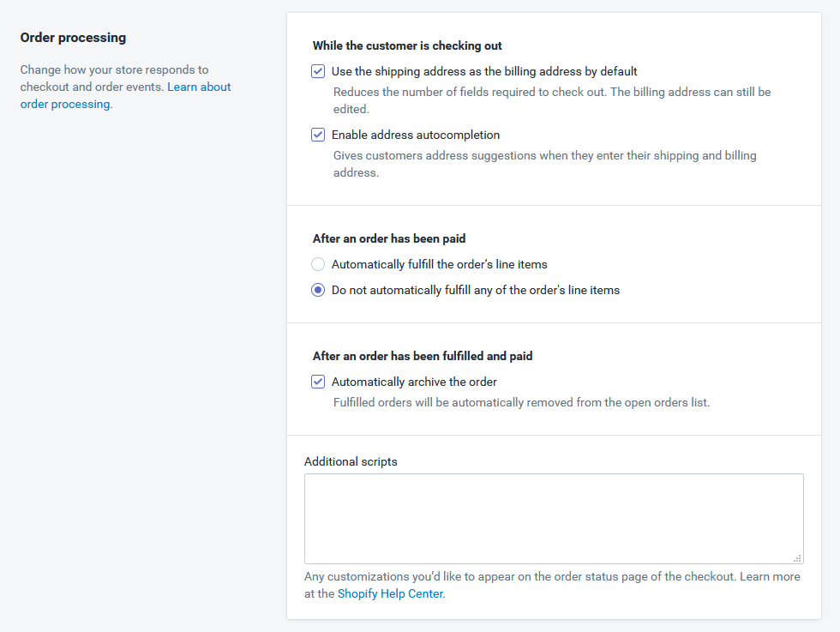The width and height of the screenshot is (840, 632).
Task: Click the While the customer is checking out heading
Action: point(407,46)
